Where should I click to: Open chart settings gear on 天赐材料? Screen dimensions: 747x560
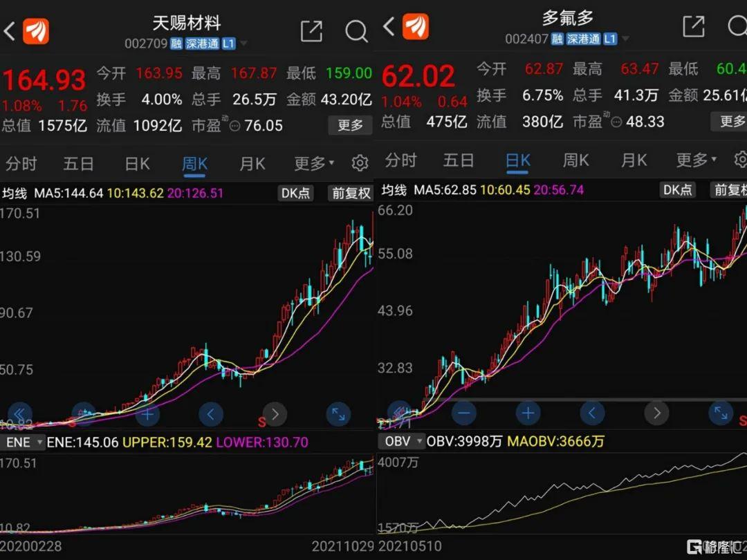(360, 164)
